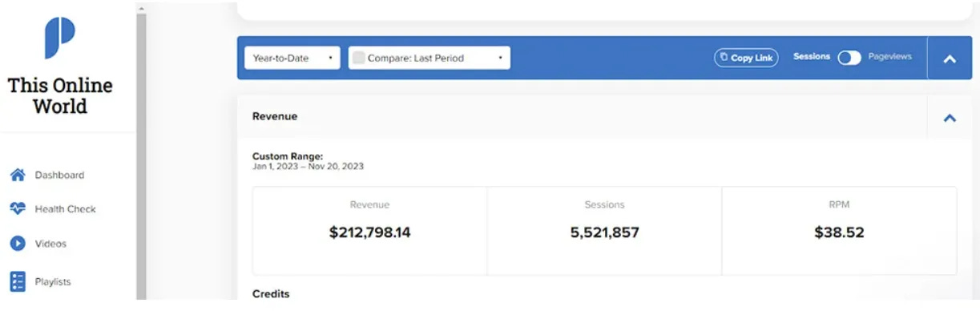Open the Year-to-Date range dropdown

292,58
